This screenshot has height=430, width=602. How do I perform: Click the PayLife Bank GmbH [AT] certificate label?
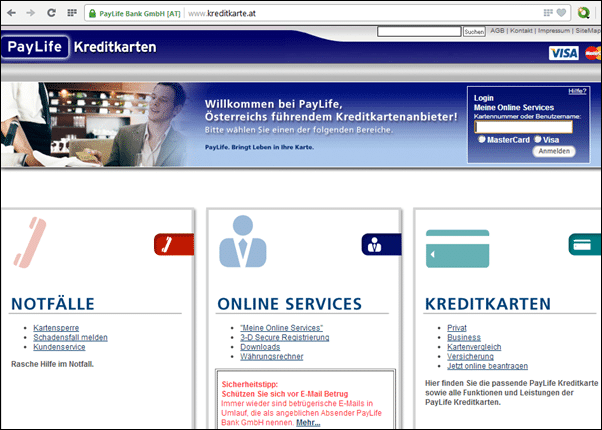(x=139, y=13)
